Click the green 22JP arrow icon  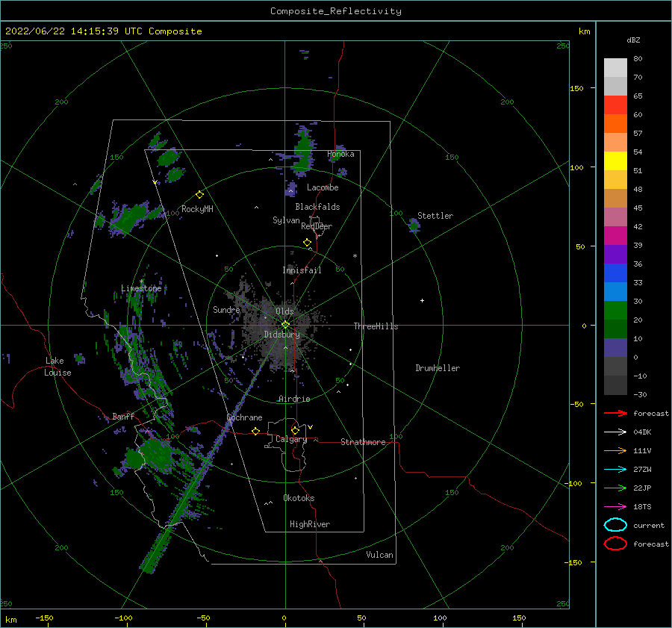point(615,488)
